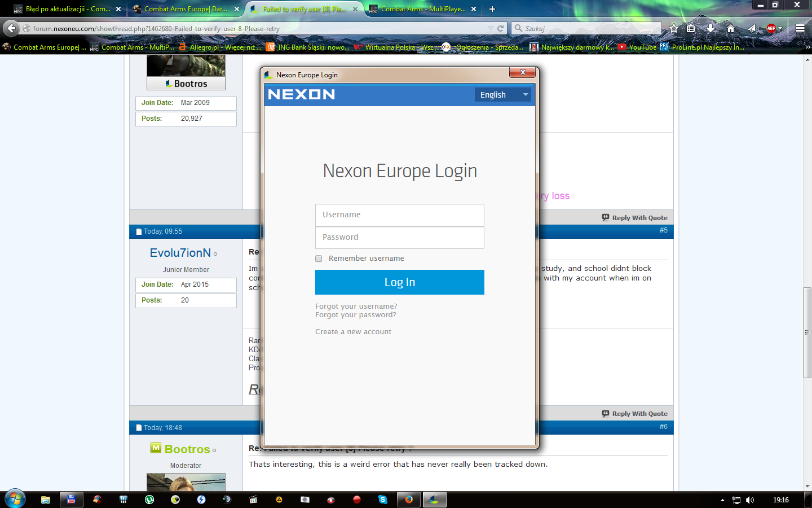Viewport: 812px width, 508px height.
Task: Open the ProLine.pl bookmark
Action: pyautogui.click(x=702, y=47)
